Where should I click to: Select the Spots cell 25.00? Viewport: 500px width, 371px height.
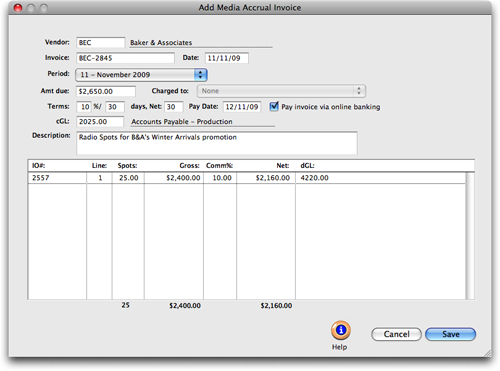128,178
